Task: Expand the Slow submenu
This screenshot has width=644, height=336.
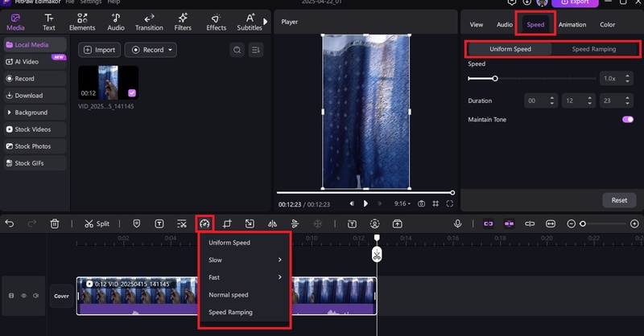Action: pos(245,260)
